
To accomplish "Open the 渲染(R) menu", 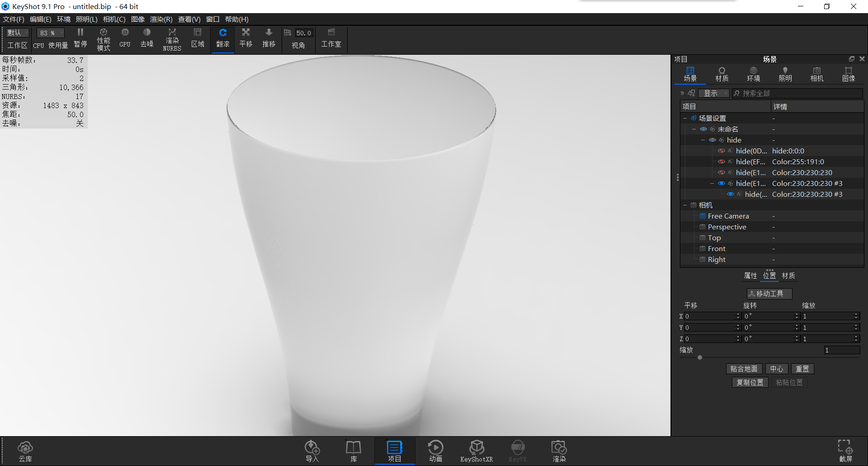I will [160, 19].
